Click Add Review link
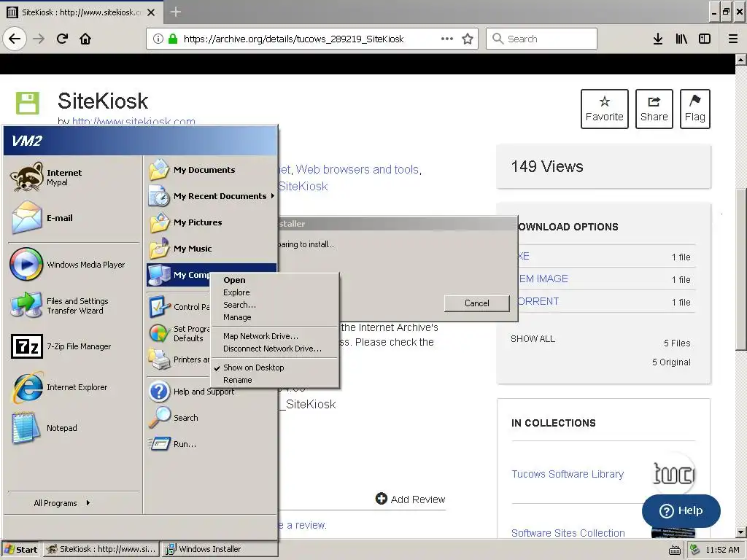 click(x=410, y=499)
